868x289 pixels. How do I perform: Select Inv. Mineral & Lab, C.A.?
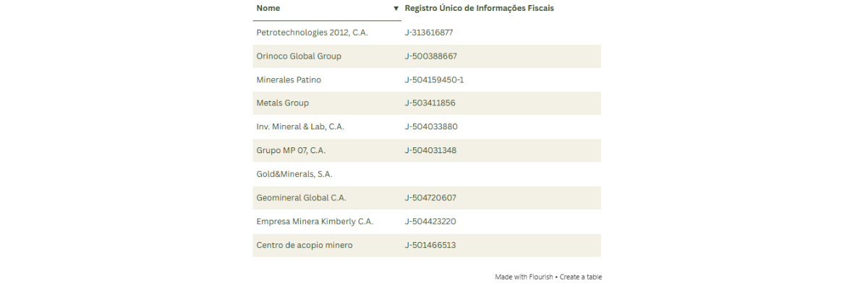click(x=300, y=126)
